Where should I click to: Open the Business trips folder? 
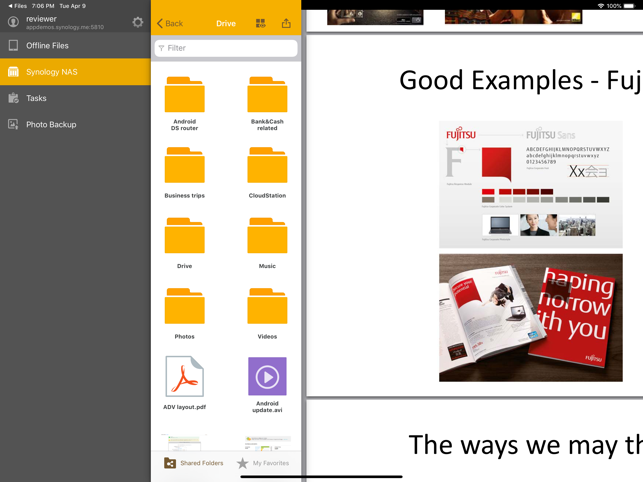pos(185,173)
